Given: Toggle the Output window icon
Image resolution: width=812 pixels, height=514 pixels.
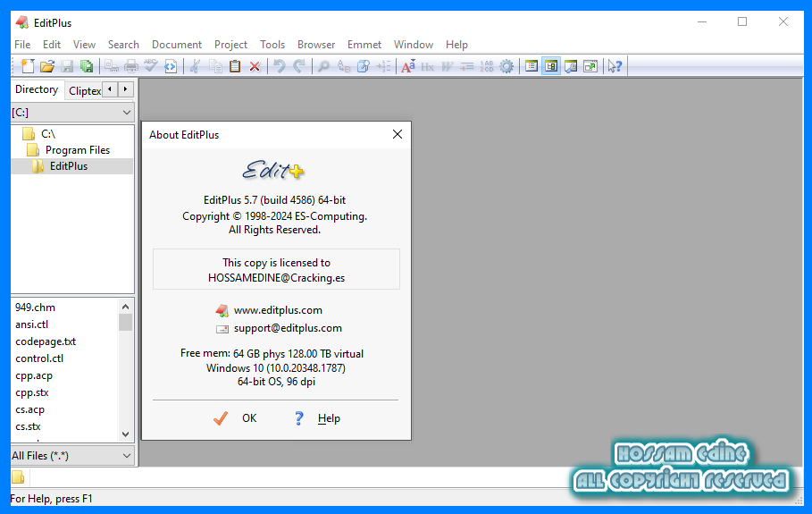Looking at the screenshot, I should (570, 66).
